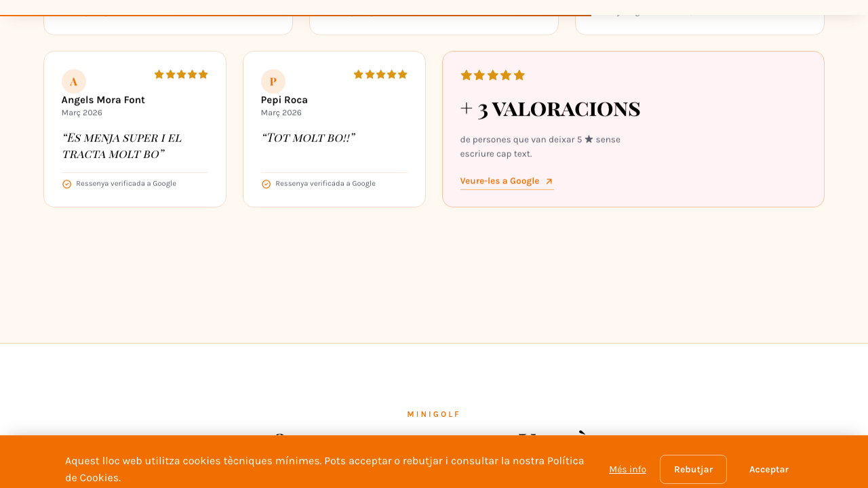Click the P avatar of Pepi Roca
The image size is (868, 488).
pos(273,81)
